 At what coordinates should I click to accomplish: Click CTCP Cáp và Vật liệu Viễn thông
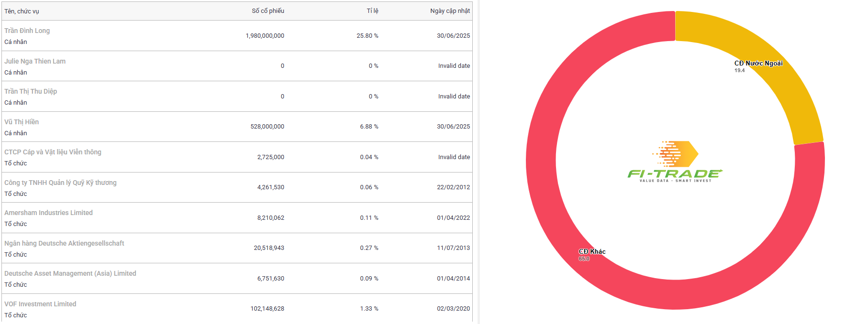[x=53, y=152]
